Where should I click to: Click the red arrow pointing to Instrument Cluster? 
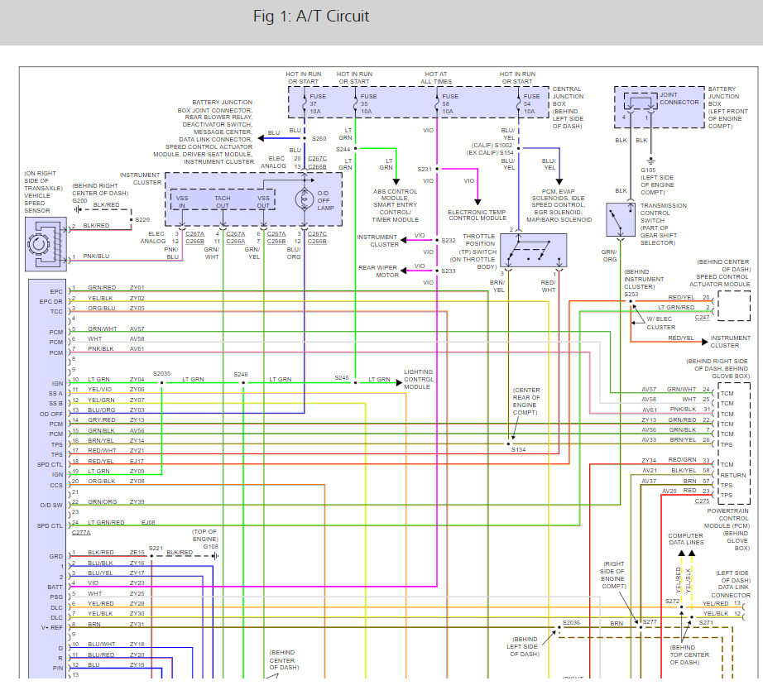[704, 342]
